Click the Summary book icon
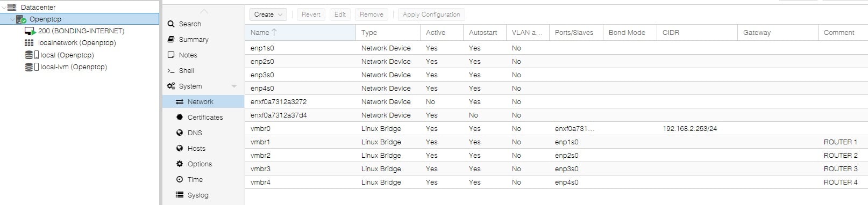 (171, 39)
